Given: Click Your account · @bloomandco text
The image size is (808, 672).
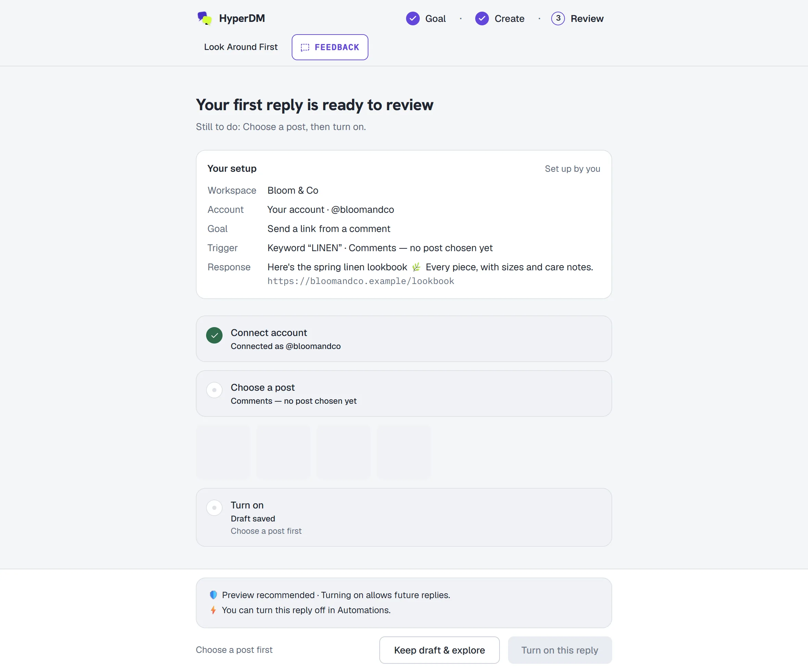Looking at the screenshot, I should tap(330, 209).
